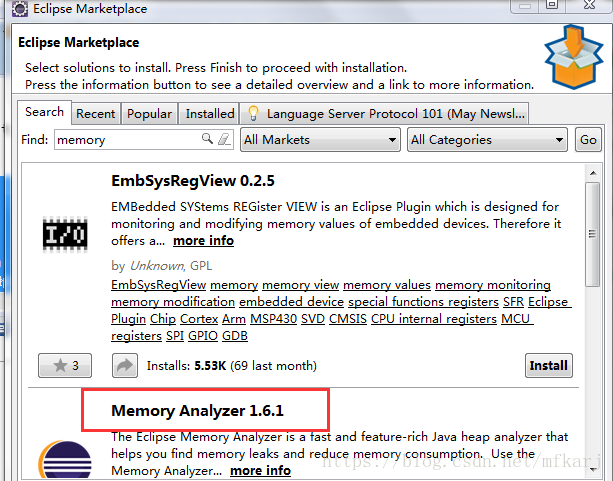Switch to the Recent tab
613x481 pixels.
pos(96,113)
